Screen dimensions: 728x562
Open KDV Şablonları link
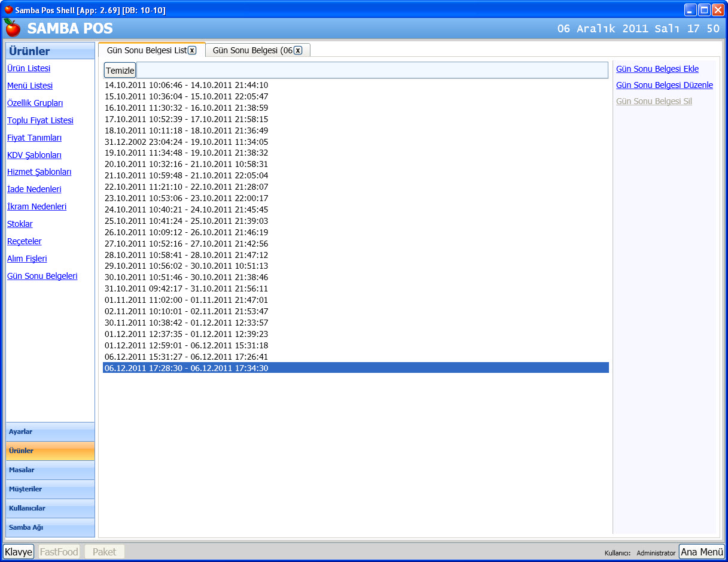[x=34, y=155]
